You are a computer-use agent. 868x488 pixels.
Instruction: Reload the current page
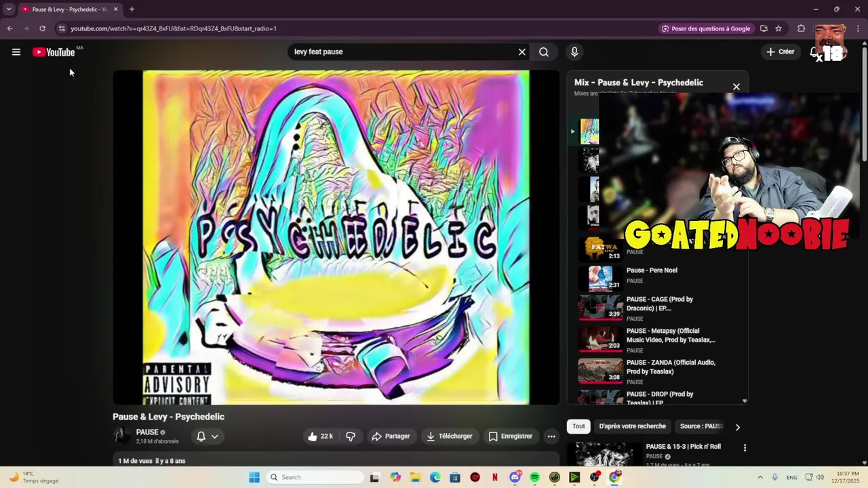pyautogui.click(x=42, y=28)
